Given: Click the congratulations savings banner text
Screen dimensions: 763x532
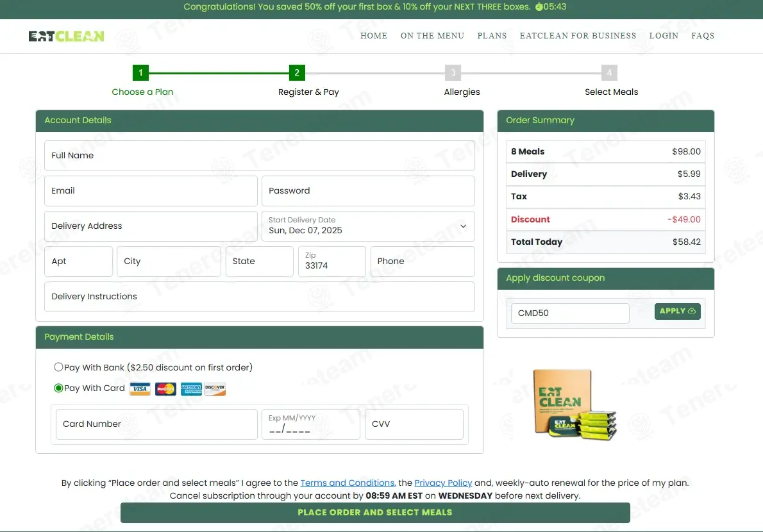Looking at the screenshot, I should pos(357,7).
